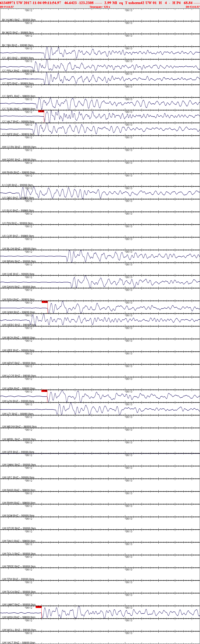Select the CC.JRO BHZ waveform trace
This screenshot has height=644, width=200.
[100, 53]
